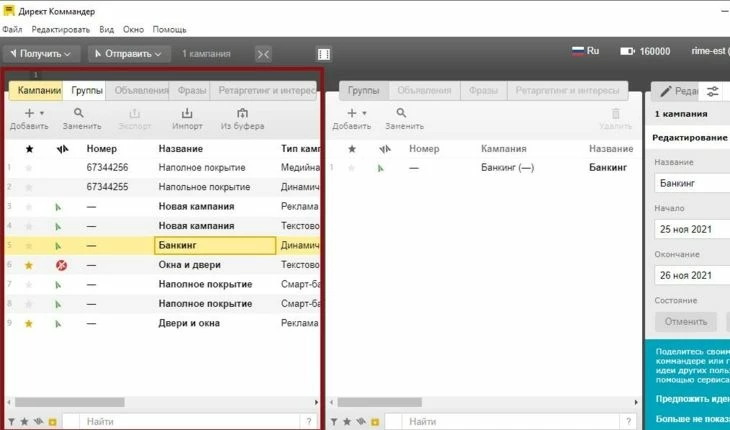Screen dimensions: 730x430
Task: Click yellow square filter icon below campaigns panel
Action: [52, 422]
